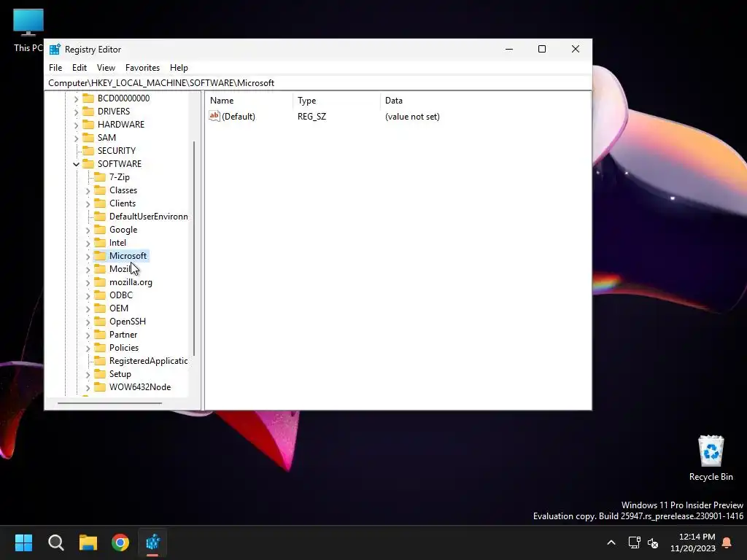Open the File menu

pos(55,68)
